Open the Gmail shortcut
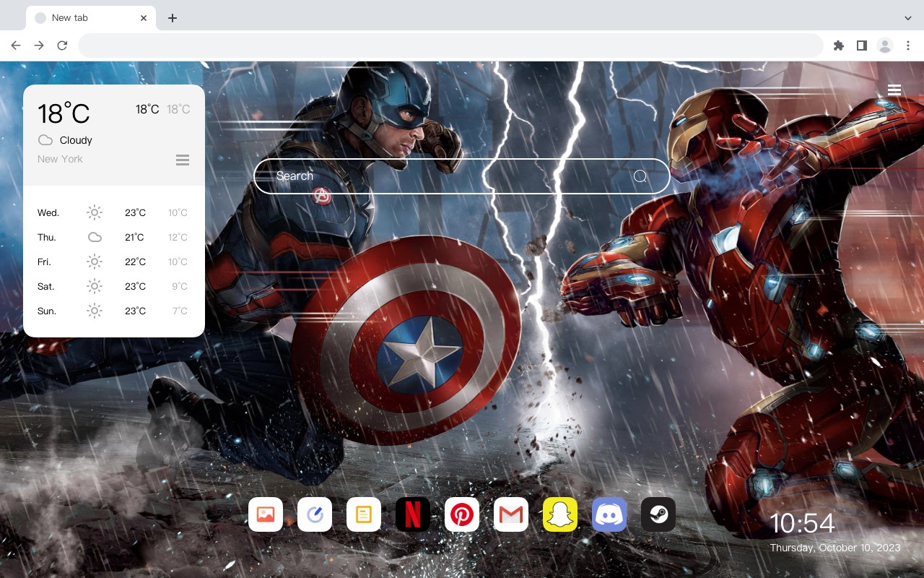Image resolution: width=924 pixels, height=578 pixels. (x=511, y=514)
